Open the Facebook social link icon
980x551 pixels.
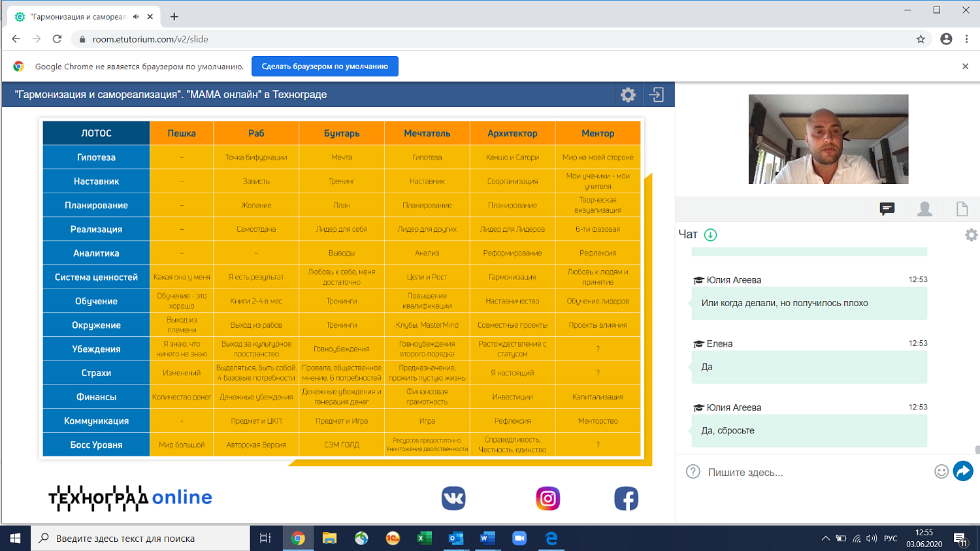pos(626,499)
